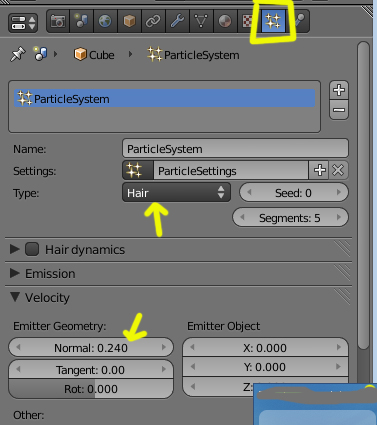Decrease the Tangent velocity value

coord(18,369)
